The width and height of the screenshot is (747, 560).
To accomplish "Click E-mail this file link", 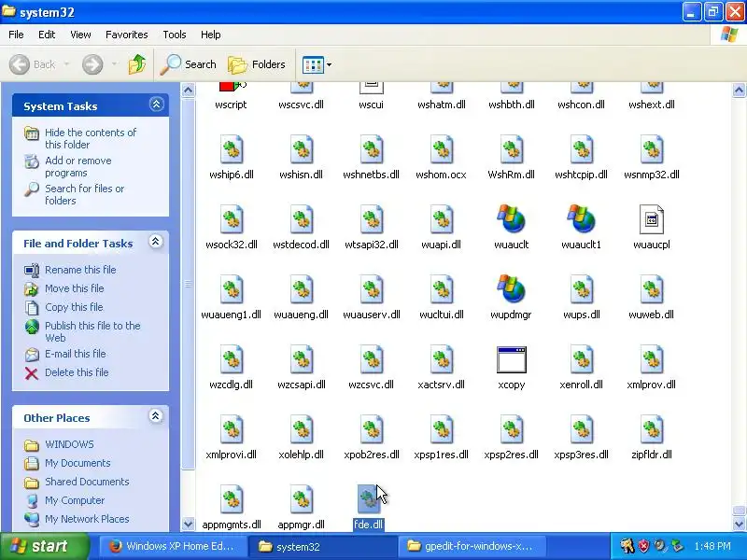I will [x=76, y=354].
